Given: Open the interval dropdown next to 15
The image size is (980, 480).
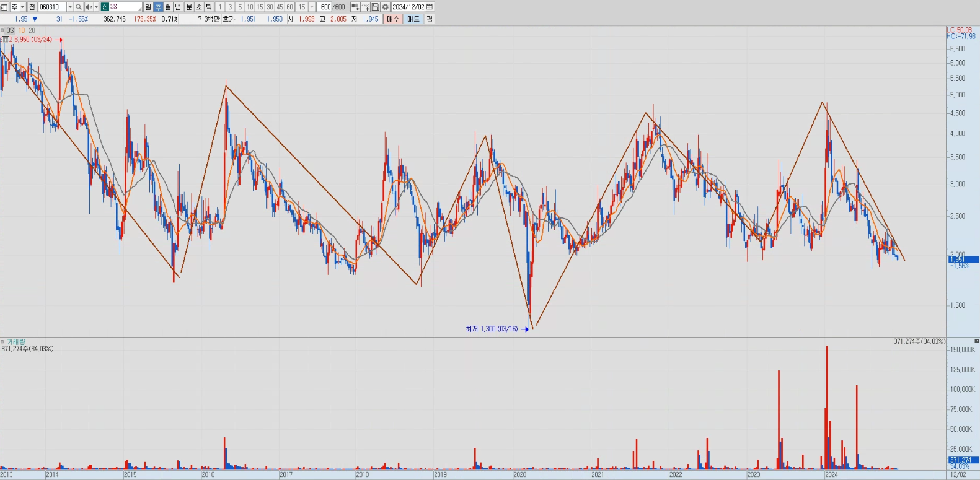Looking at the screenshot, I should [x=312, y=7].
